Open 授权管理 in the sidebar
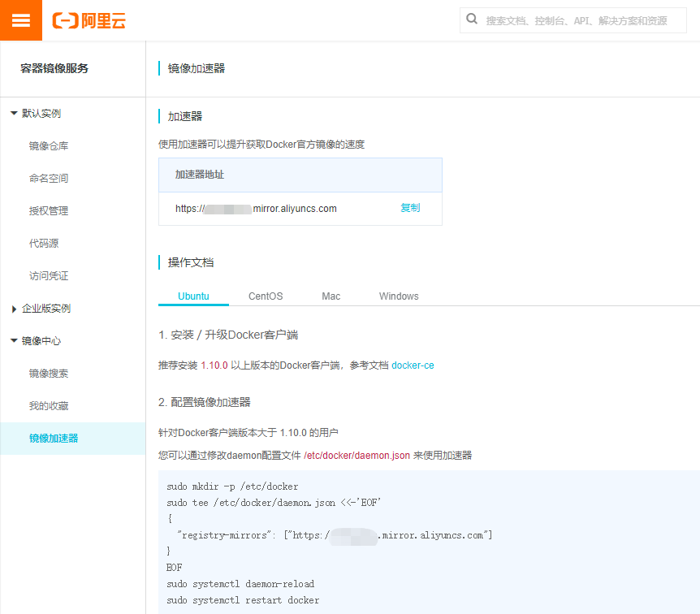 click(x=49, y=211)
